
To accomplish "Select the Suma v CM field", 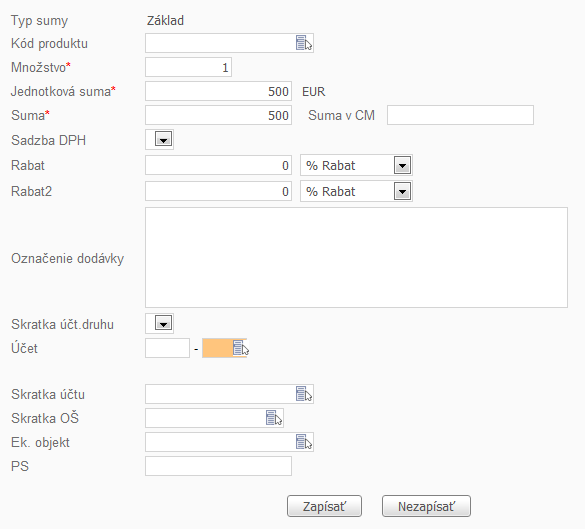I will click(460, 115).
